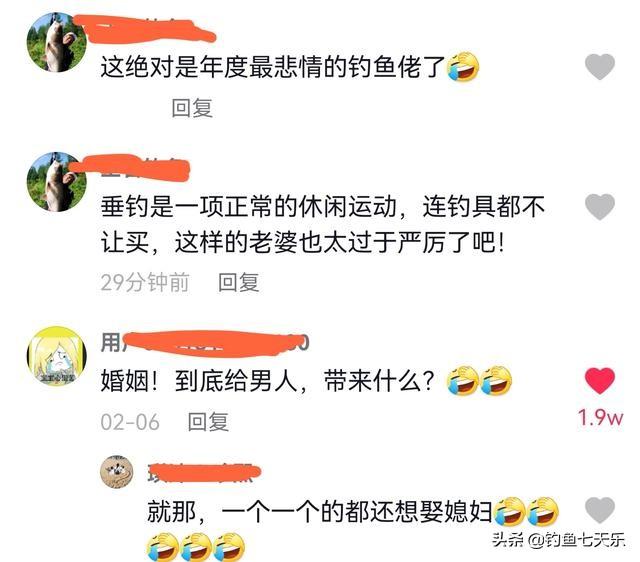Open the redacted username above 就那 reply
The height and width of the screenshot is (562, 640).
click(203, 473)
